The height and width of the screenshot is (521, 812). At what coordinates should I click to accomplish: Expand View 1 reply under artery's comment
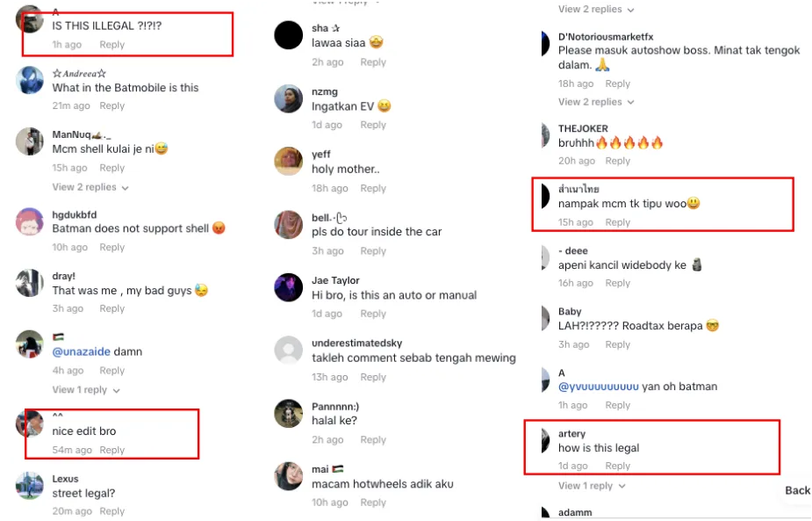(x=592, y=486)
